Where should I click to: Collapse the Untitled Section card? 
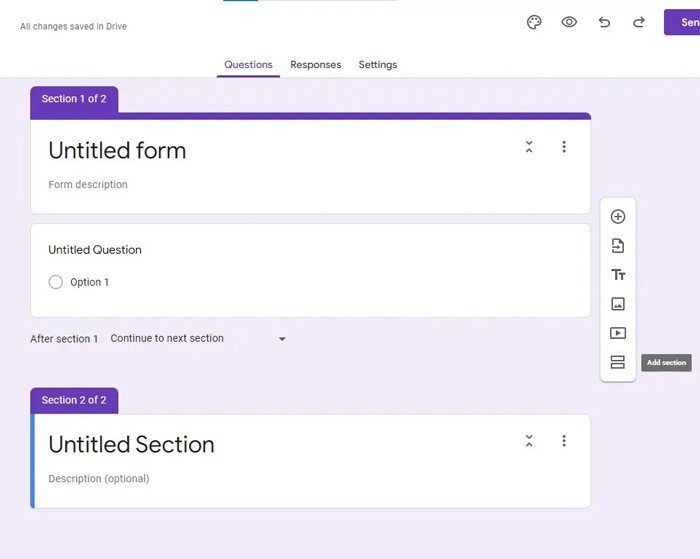[x=529, y=441]
